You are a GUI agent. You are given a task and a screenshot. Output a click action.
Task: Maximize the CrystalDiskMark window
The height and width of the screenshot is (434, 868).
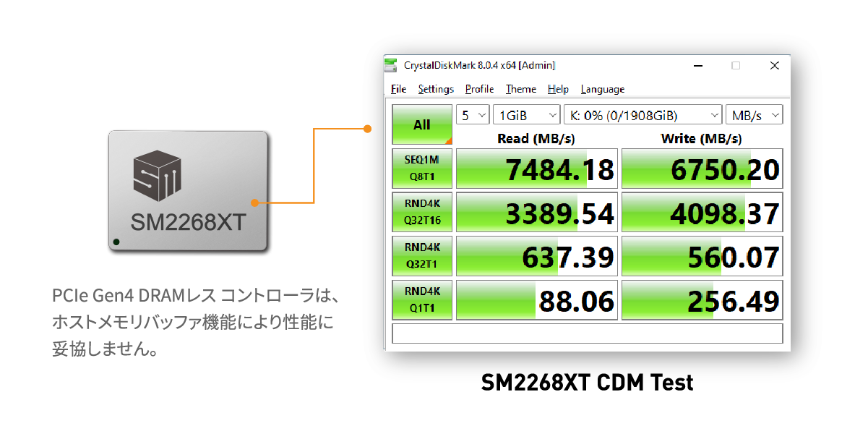click(736, 65)
